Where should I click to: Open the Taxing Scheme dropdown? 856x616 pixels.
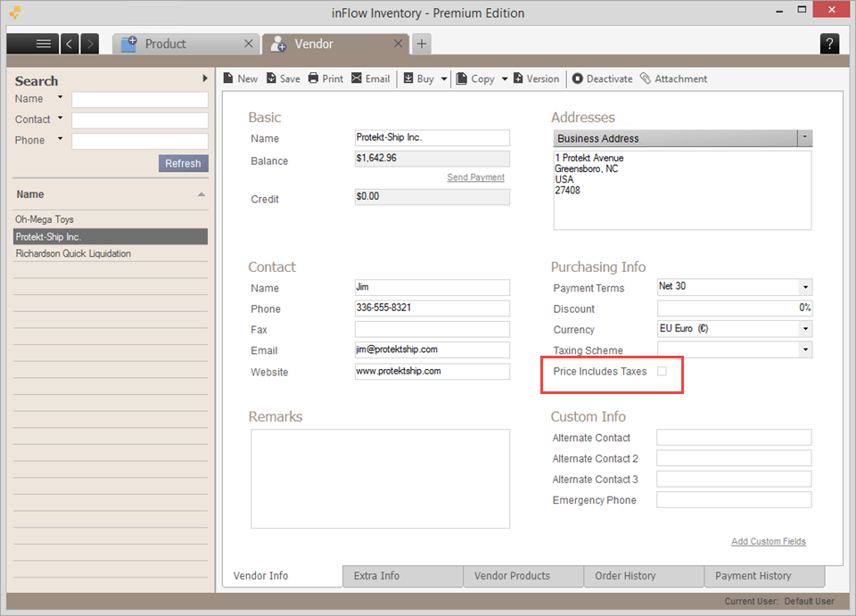pyautogui.click(x=805, y=349)
